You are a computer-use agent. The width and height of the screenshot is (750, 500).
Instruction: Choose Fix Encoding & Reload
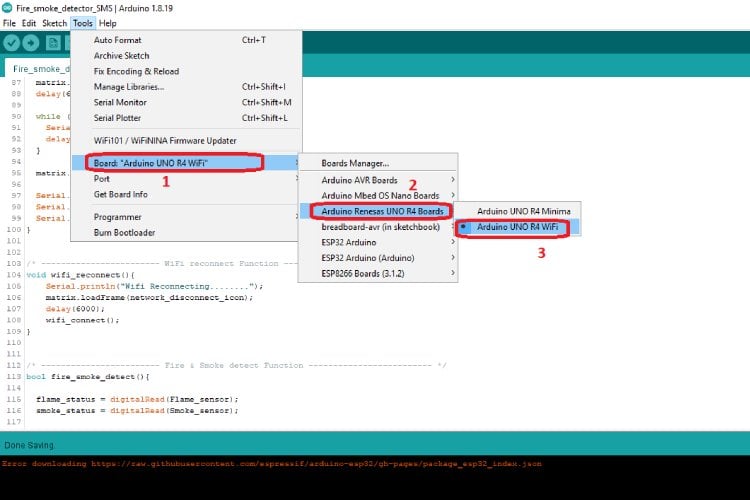pyautogui.click(x=187, y=71)
